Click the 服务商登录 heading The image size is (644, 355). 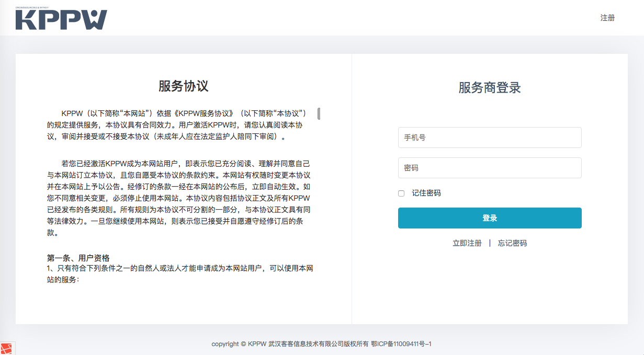coord(490,88)
